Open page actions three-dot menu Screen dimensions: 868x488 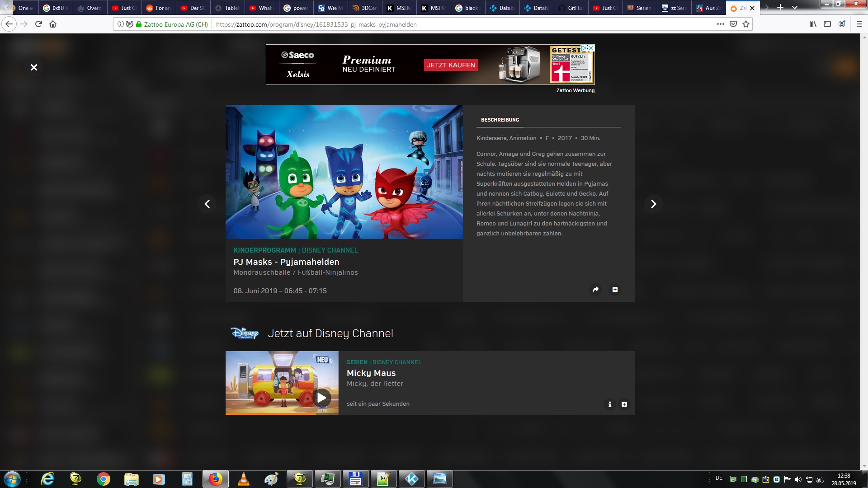point(721,24)
